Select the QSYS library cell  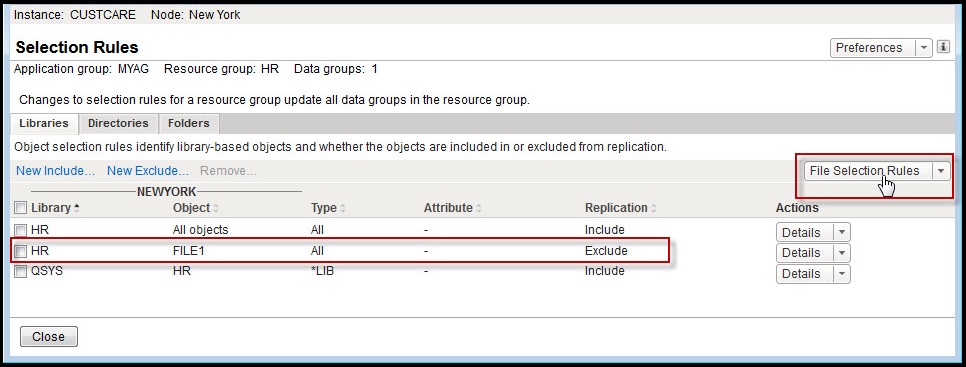pyautogui.click(x=47, y=271)
